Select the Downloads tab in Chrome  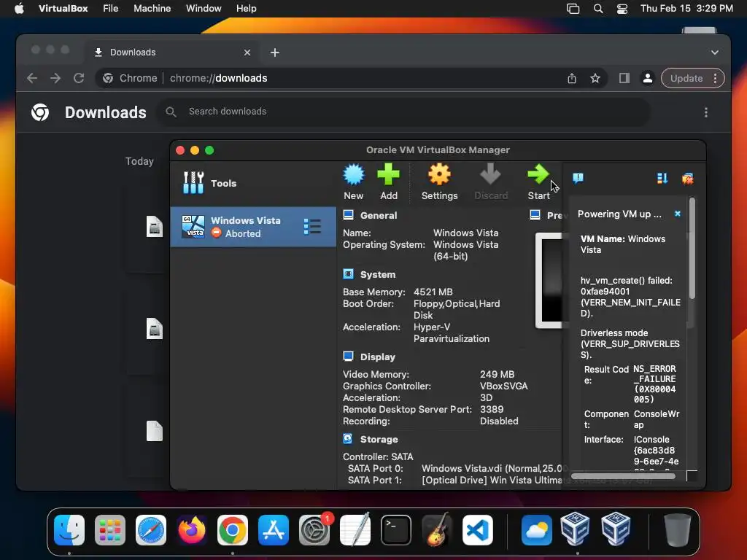click(172, 52)
